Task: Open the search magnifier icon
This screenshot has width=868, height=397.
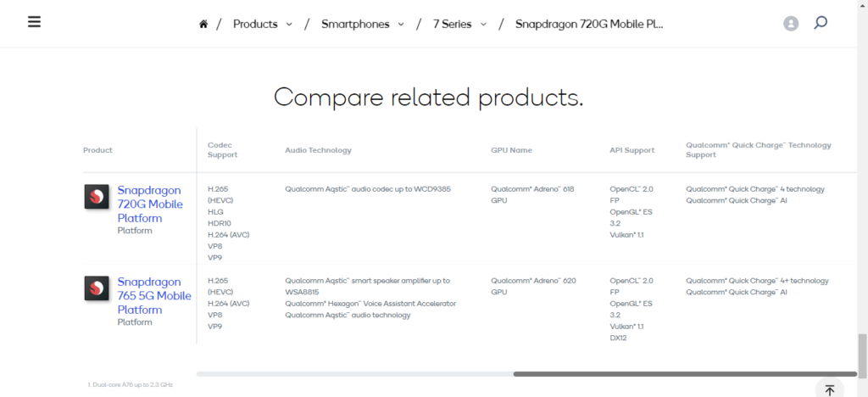Action: pos(821,23)
